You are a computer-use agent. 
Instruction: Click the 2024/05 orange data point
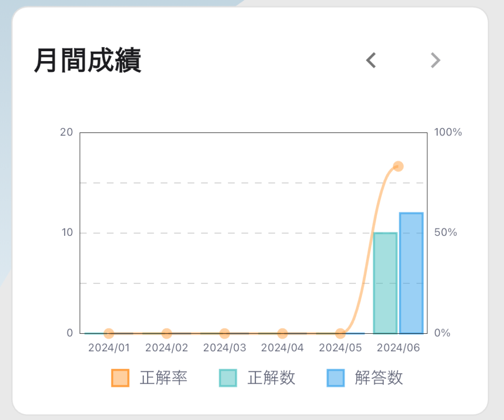tap(341, 333)
